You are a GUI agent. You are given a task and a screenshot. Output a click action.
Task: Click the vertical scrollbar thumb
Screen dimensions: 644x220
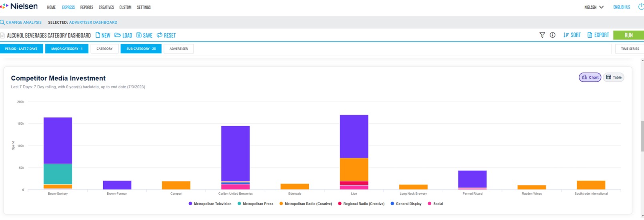click(x=642, y=136)
